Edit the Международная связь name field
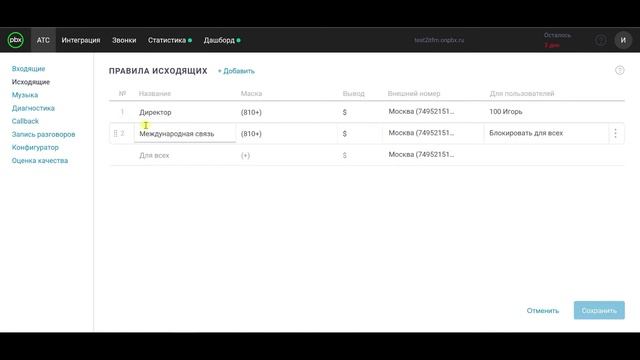The width and height of the screenshot is (640, 360). (x=185, y=133)
